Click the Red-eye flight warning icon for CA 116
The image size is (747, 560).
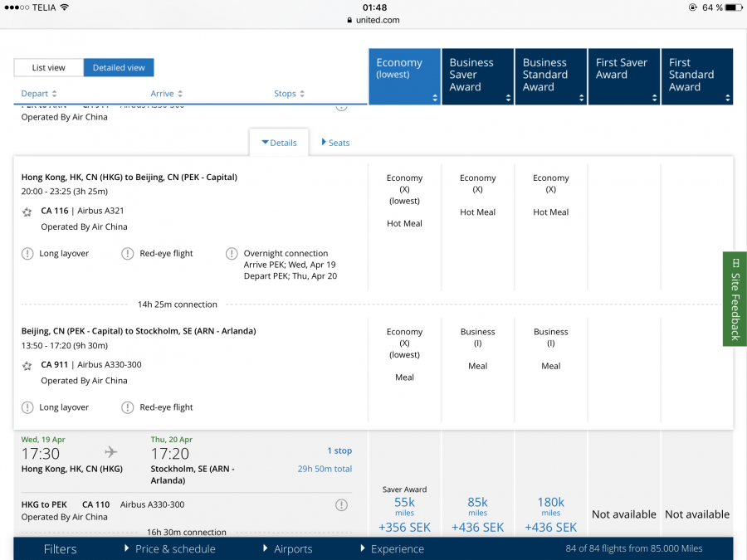coord(128,254)
